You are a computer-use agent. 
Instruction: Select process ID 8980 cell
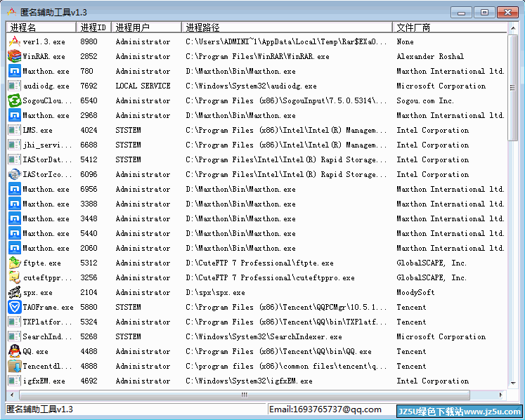(89, 41)
